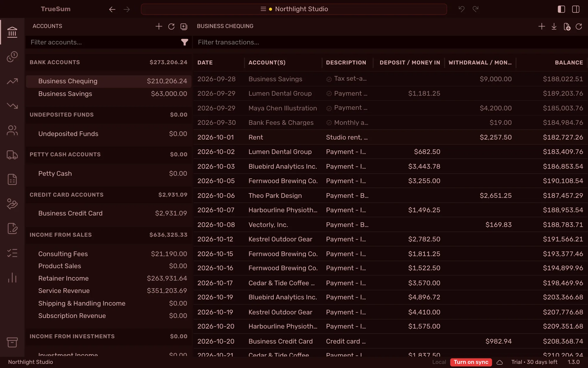
Task: Click the new document transaction icon
Action: click(x=567, y=27)
